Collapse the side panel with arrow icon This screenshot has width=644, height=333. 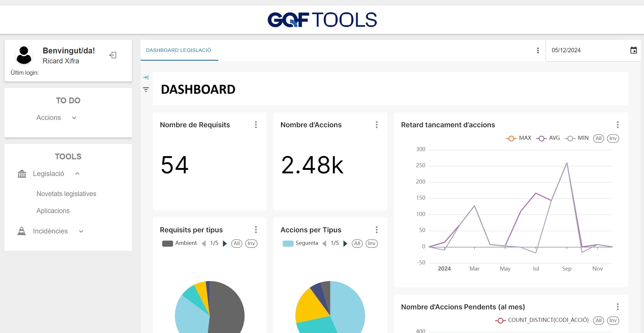click(146, 77)
